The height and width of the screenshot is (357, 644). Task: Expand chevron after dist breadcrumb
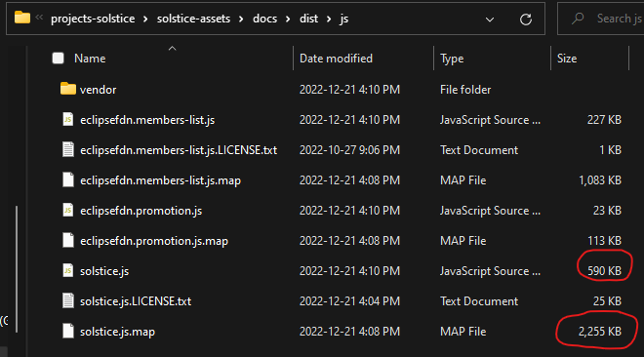tap(329, 20)
